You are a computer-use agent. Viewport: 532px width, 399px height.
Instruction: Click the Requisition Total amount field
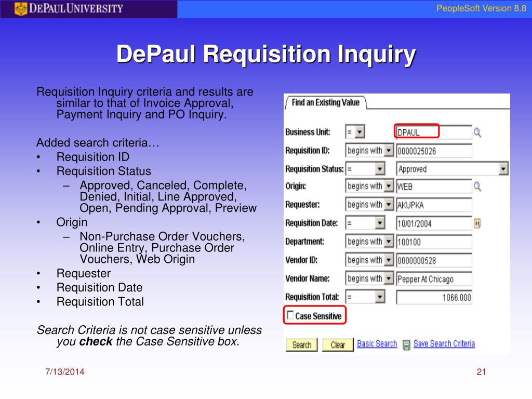point(434,298)
